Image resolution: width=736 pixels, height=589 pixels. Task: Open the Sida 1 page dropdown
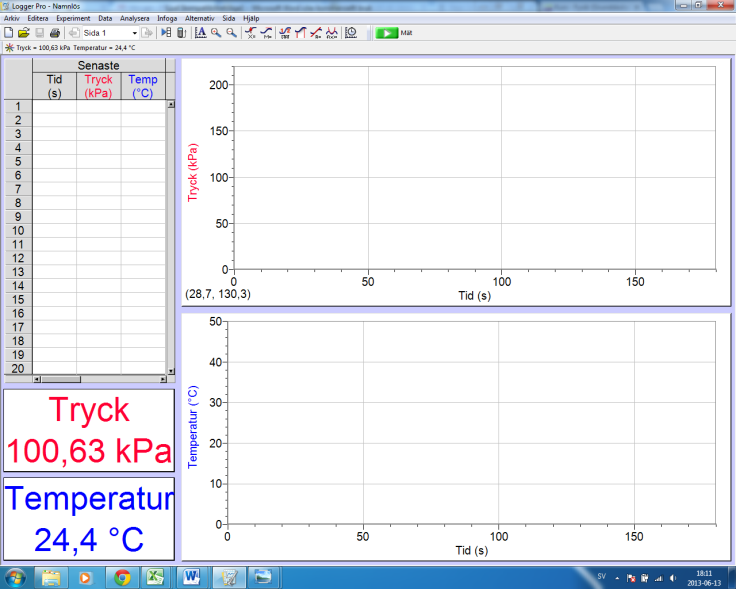tap(134, 33)
